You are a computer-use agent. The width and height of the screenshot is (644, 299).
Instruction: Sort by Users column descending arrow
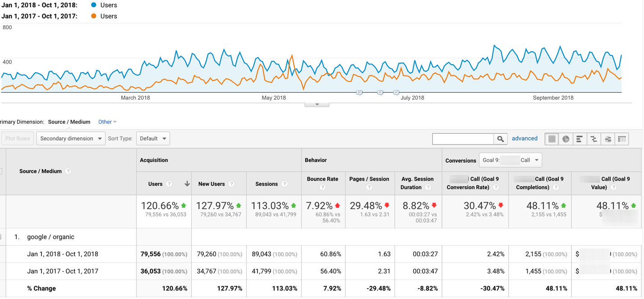coord(187,184)
